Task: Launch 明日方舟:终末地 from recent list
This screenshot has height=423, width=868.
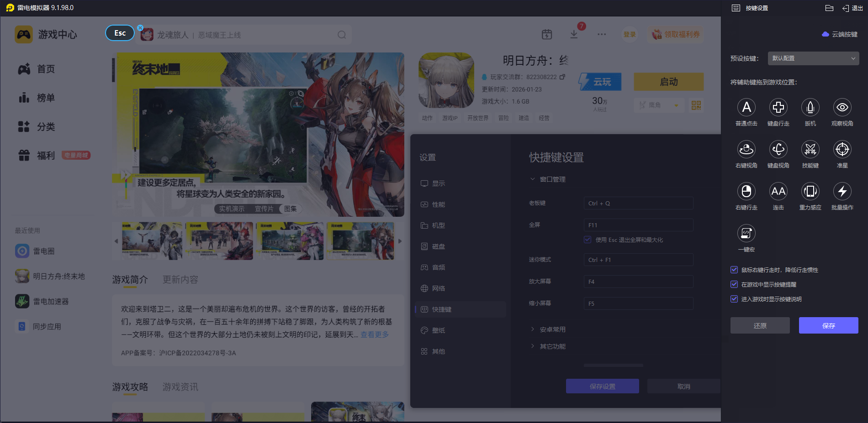Action: (50, 276)
